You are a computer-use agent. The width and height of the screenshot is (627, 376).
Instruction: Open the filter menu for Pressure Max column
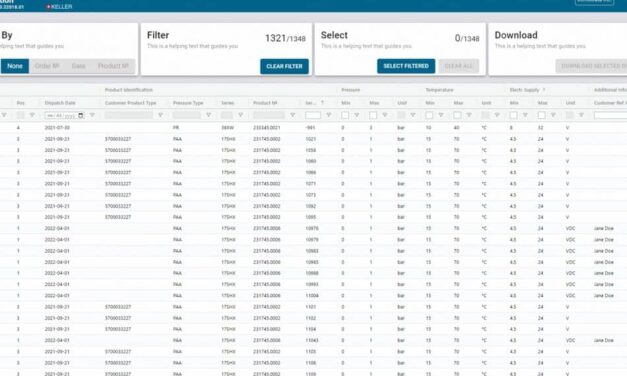pos(385,115)
